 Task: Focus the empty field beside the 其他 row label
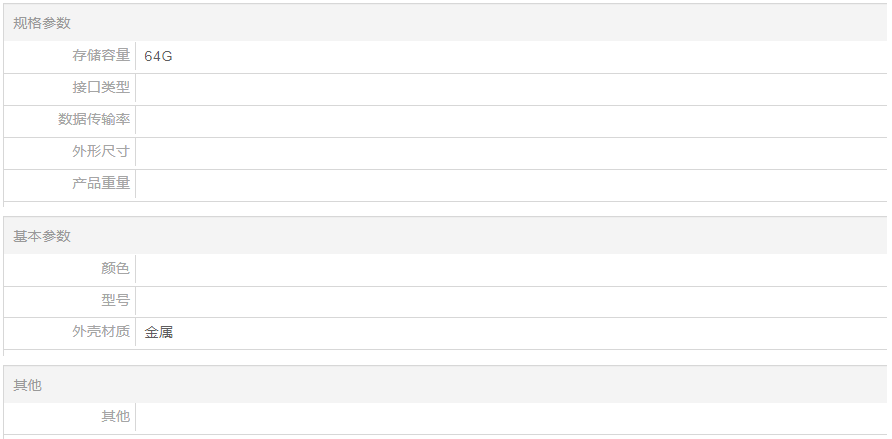(510, 416)
